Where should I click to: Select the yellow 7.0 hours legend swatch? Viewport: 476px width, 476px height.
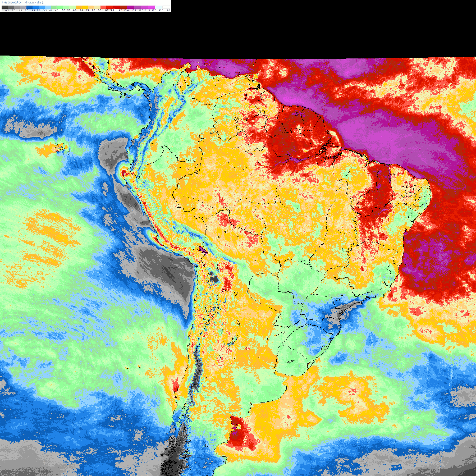pos(85,7)
